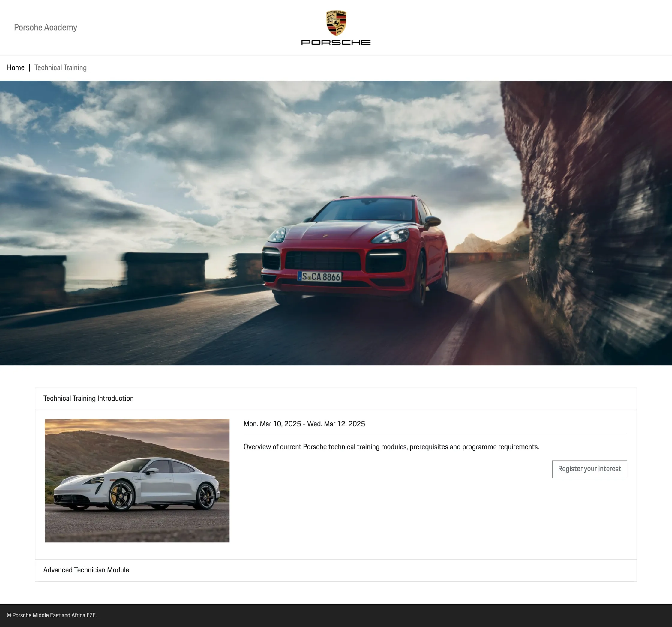Screen dimensions: 672x627
Task: Open the white Taycan thumbnail image
Action: (137, 480)
